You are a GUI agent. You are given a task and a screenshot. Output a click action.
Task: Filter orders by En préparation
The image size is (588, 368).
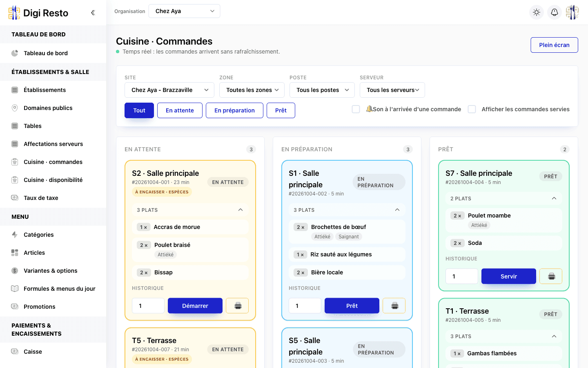point(234,110)
